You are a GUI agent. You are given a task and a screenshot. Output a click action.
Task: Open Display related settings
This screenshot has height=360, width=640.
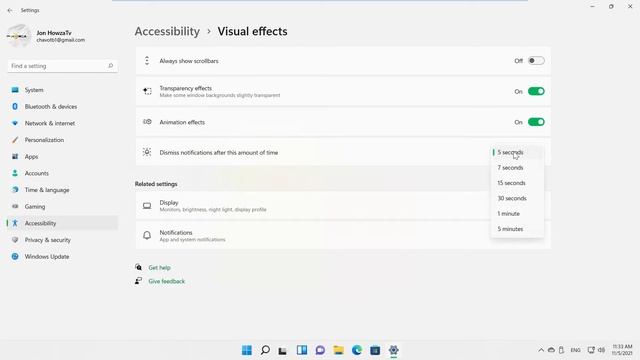343,206
